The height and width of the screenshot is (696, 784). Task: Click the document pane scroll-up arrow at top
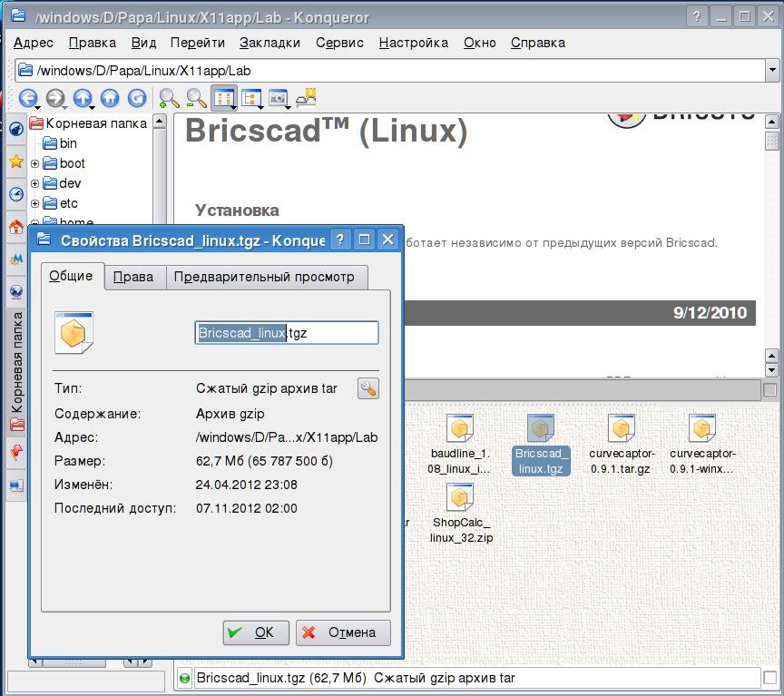[x=771, y=122]
